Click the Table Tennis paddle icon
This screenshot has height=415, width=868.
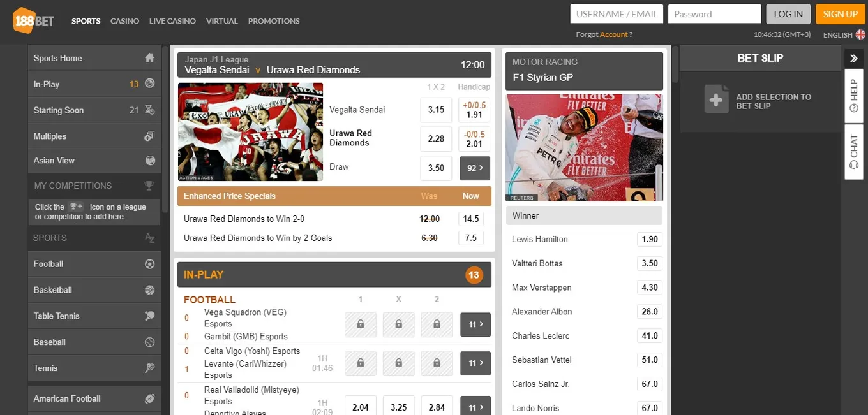coord(150,316)
